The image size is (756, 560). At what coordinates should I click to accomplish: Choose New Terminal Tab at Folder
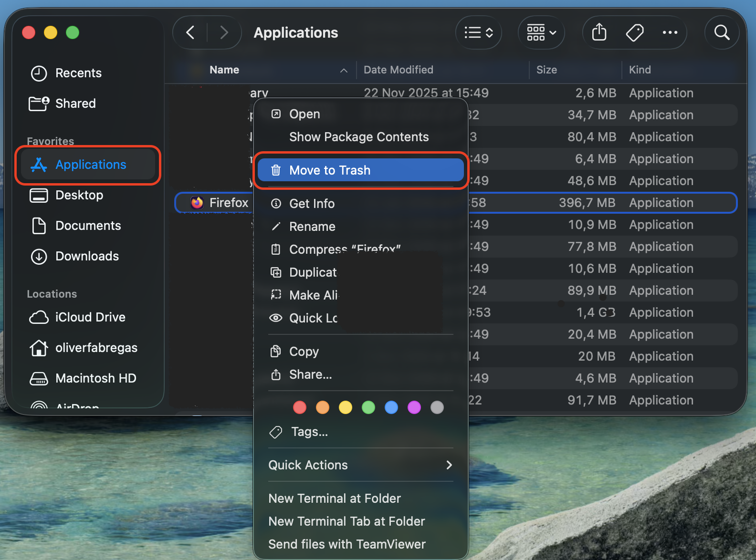pos(360,521)
